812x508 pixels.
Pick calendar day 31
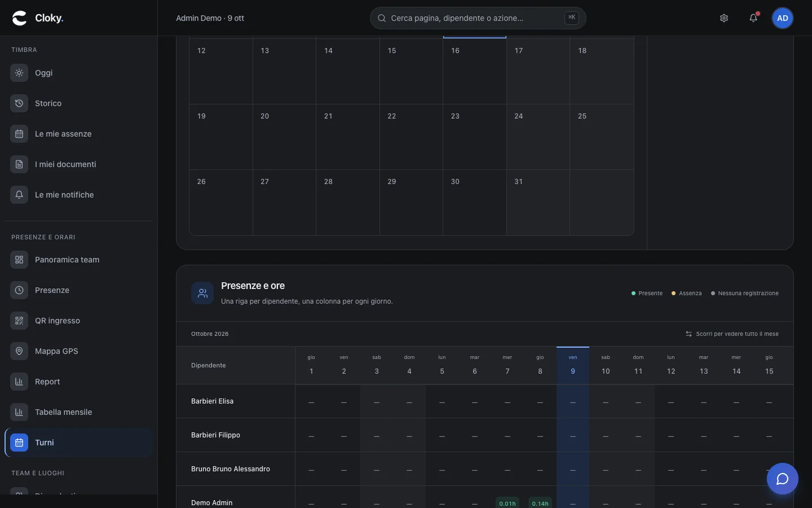pyautogui.click(x=538, y=203)
